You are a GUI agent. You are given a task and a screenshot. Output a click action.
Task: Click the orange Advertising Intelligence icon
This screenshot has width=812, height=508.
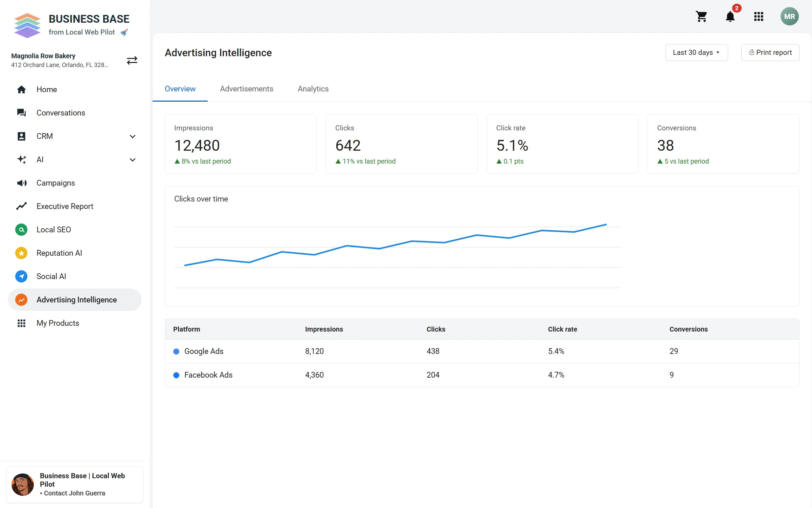click(21, 300)
